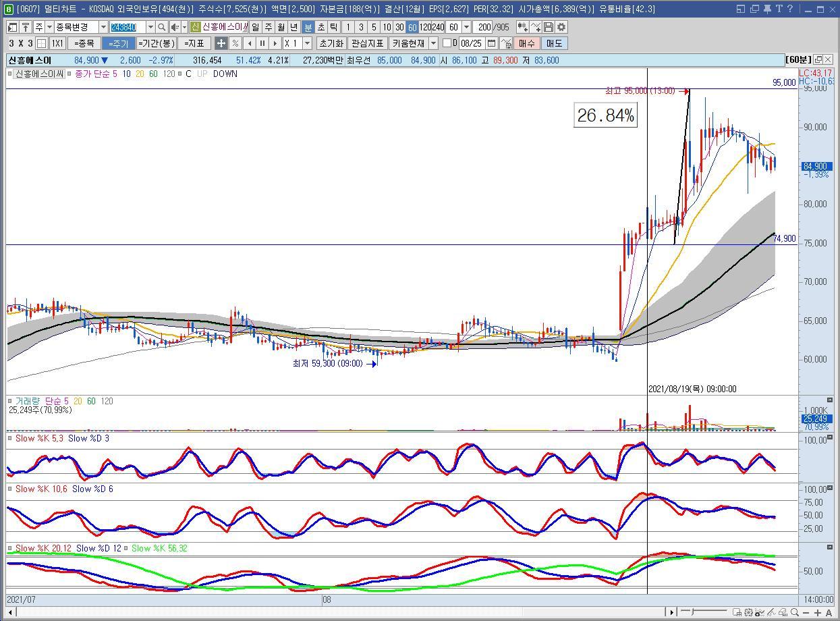840x621 pixels.
Task: Click the chart tool icon beside calendar
Action: [505, 43]
